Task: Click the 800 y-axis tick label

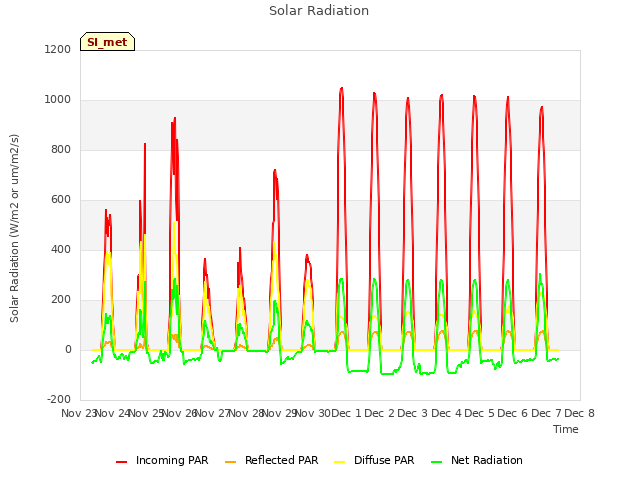Action: click(61, 150)
